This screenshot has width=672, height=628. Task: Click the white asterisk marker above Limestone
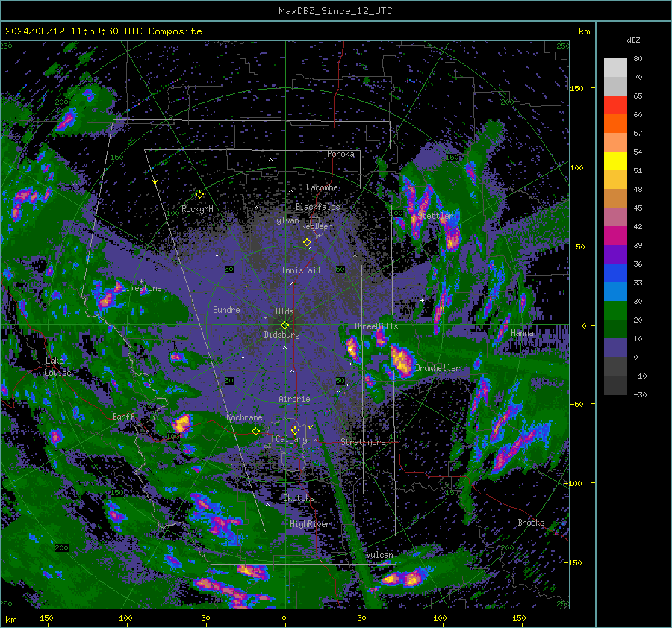coord(141,282)
